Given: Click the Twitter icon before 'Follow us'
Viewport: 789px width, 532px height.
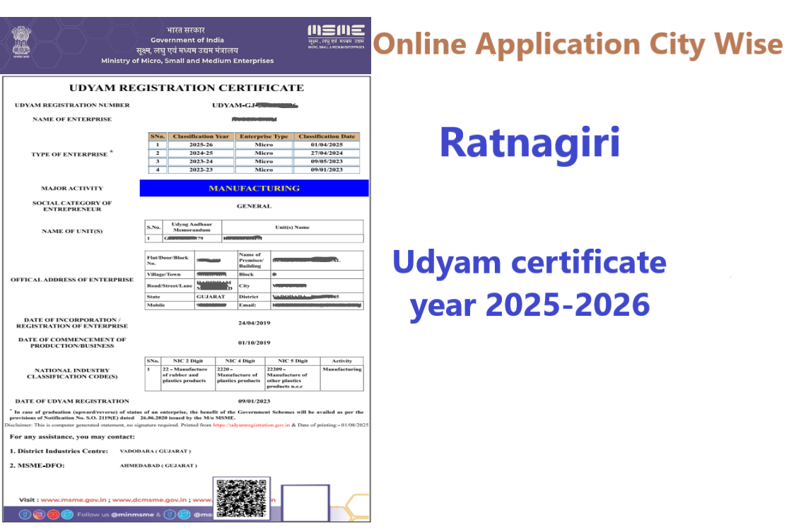Looking at the screenshot, I should tap(67, 514).
